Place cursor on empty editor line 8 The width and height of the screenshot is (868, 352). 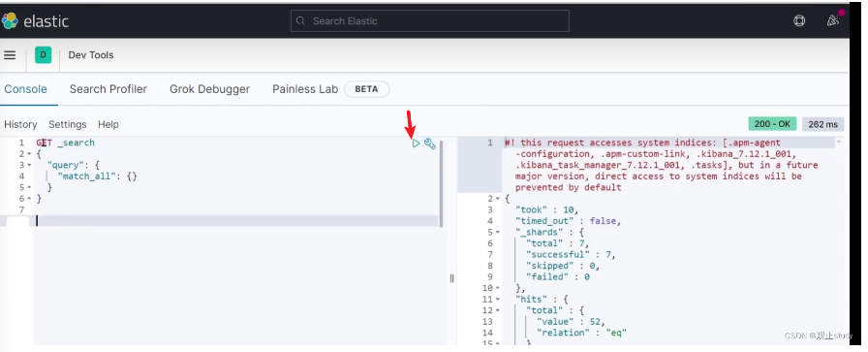click(x=236, y=221)
